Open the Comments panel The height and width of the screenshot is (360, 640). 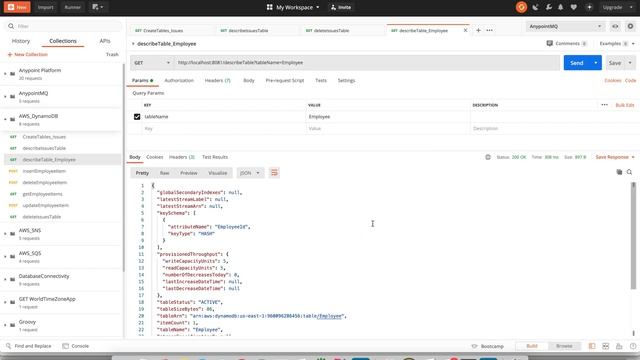tap(567, 44)
